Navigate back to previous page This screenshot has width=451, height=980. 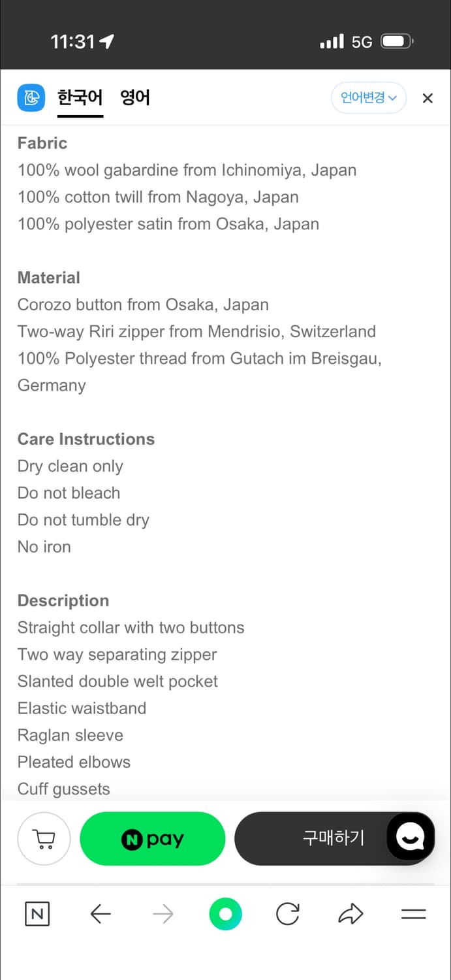[x=101, y=914]
